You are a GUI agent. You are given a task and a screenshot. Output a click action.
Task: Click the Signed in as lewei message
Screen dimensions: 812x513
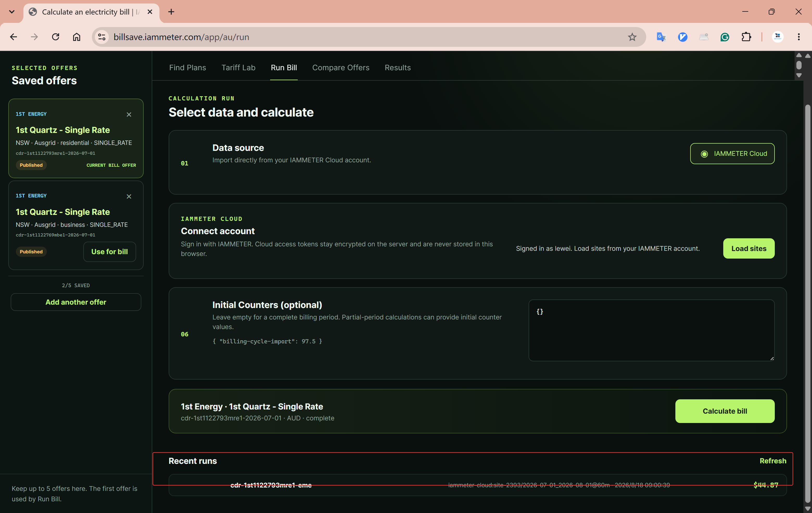(608, 248)
